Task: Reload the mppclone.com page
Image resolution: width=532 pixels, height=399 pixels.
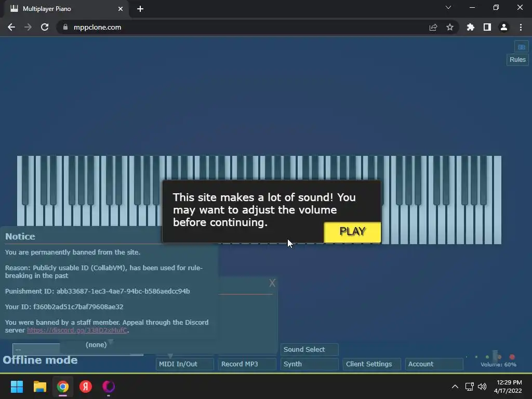Action: coord(45,27)
